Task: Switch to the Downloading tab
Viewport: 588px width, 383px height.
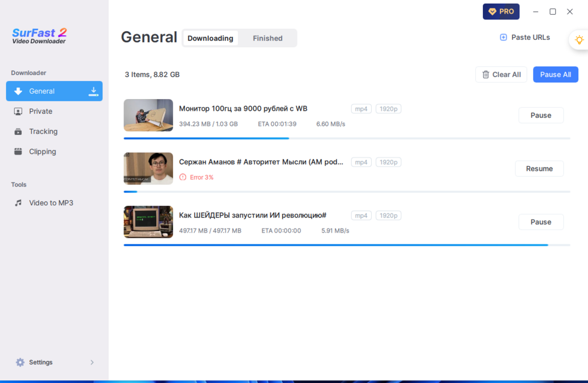Action: (210, 38)
